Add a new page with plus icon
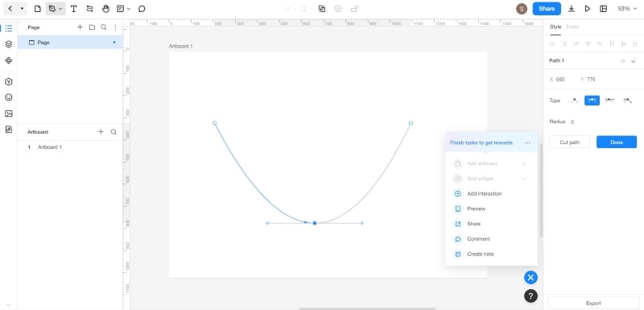644x310 pixels. pos(80,27)
